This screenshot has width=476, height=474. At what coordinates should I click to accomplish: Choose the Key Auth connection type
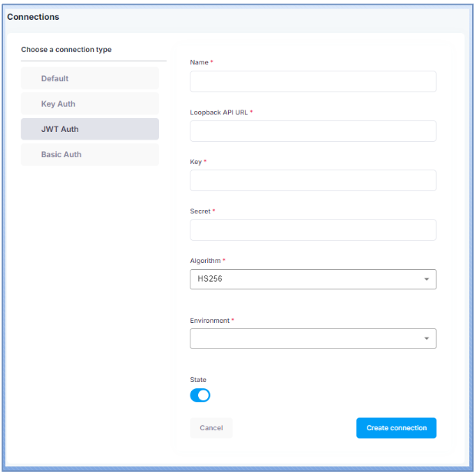(89, 104)
